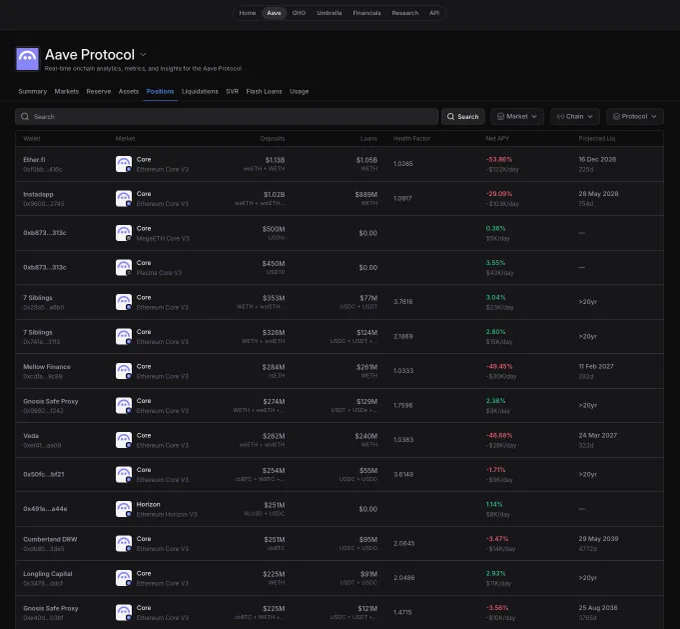
Task: Click health factor 3.7816
Action: (x=403, y=301)
